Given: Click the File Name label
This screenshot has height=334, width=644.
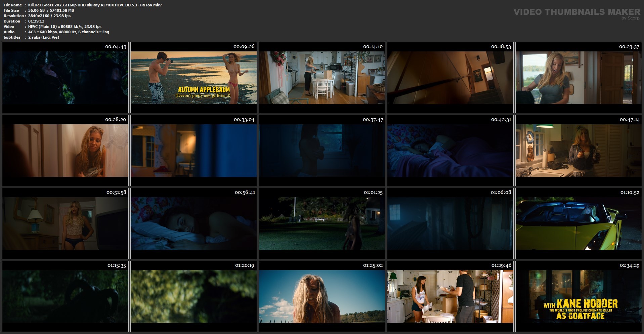Looking at the screenshot, I should (13, 5).
